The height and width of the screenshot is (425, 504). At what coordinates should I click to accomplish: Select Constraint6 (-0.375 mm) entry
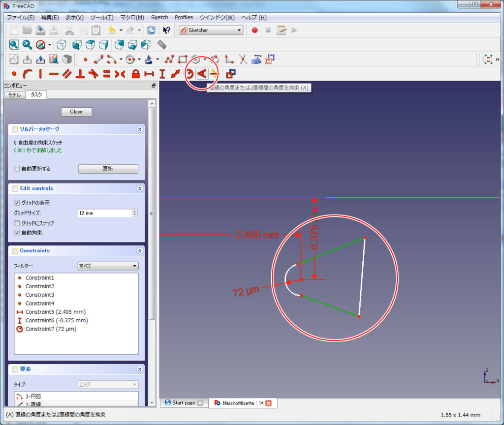[76, 320]
